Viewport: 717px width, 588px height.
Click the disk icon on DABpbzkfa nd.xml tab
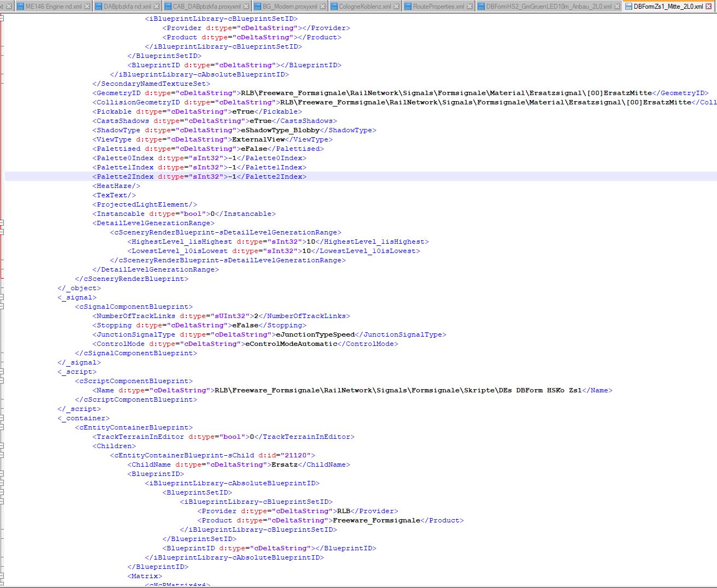[x=99, y=7]
